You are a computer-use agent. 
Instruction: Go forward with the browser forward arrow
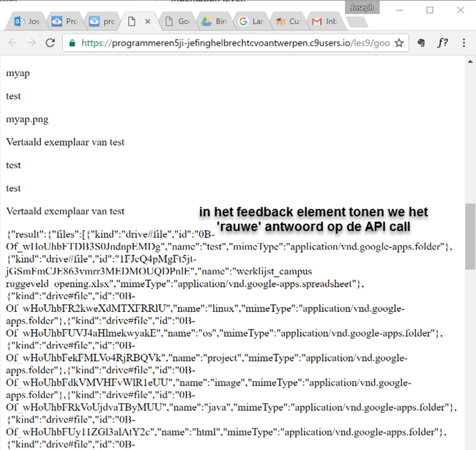point(31,43)
